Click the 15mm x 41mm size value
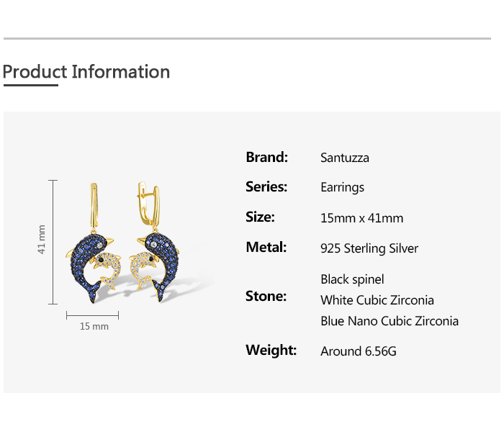Screen dimensions: 504x429 pyautogui.click(x=361, y=218)
